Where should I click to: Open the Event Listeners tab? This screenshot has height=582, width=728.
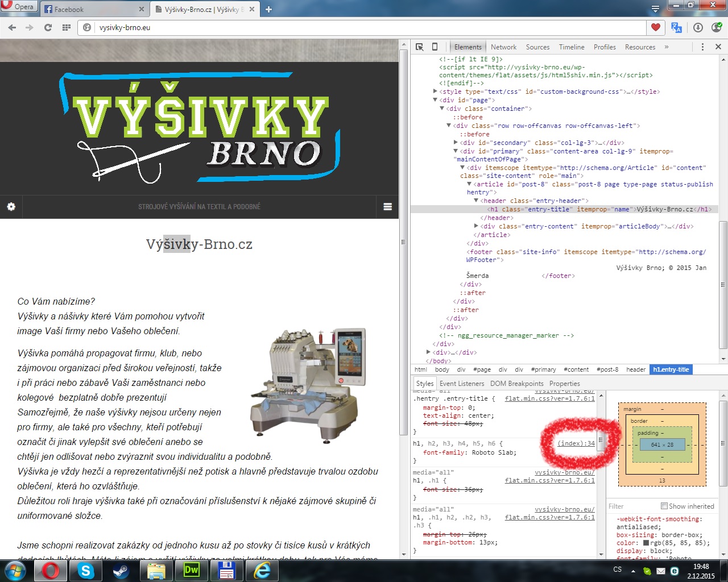point(462,384)
